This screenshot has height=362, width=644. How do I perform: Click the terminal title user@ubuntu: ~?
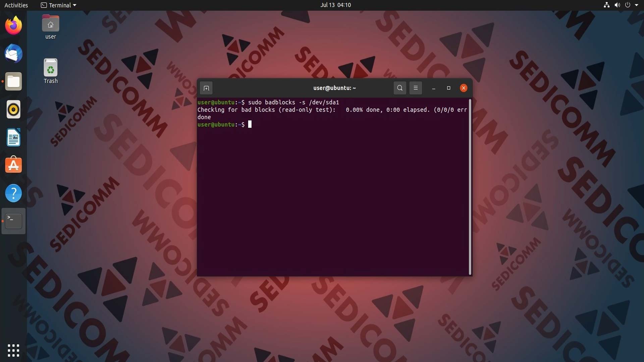334,88
